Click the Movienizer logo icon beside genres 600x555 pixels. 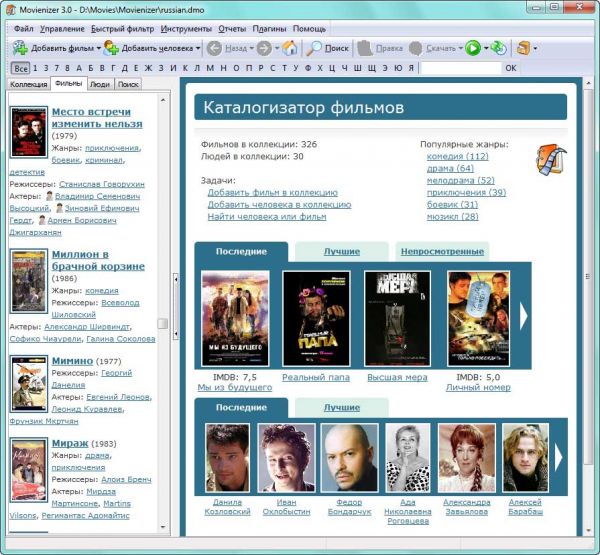click(551, 160)
